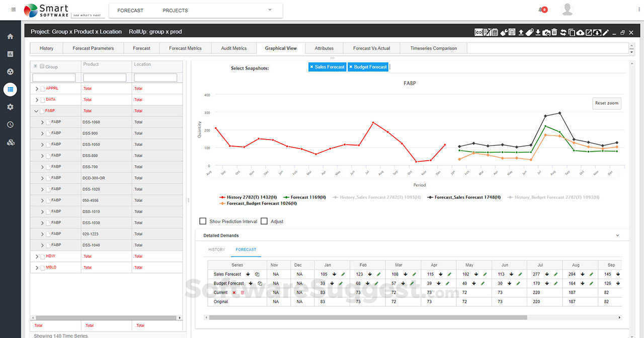The width and height of the screenshot is (644, 338).
Task: Switch to the Forecast Vs Actual tab
Action: pyautogui.click(x=371, y=48)
